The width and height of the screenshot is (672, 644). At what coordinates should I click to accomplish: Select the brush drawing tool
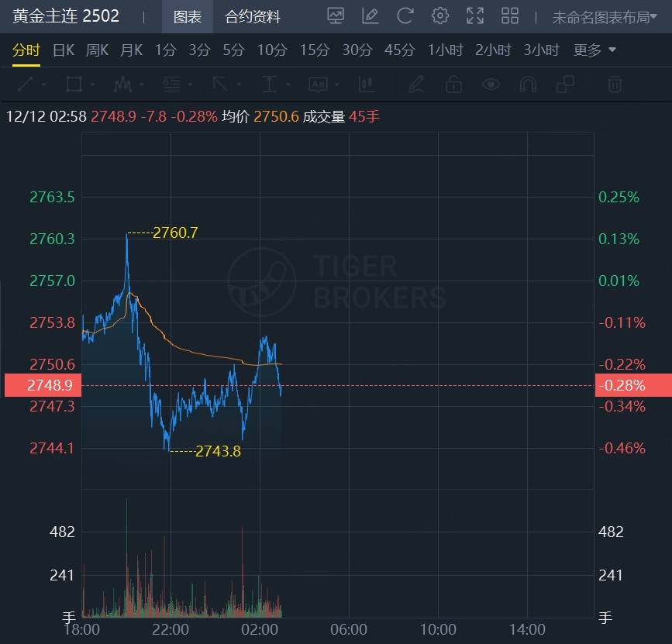(x=416, y=84)
